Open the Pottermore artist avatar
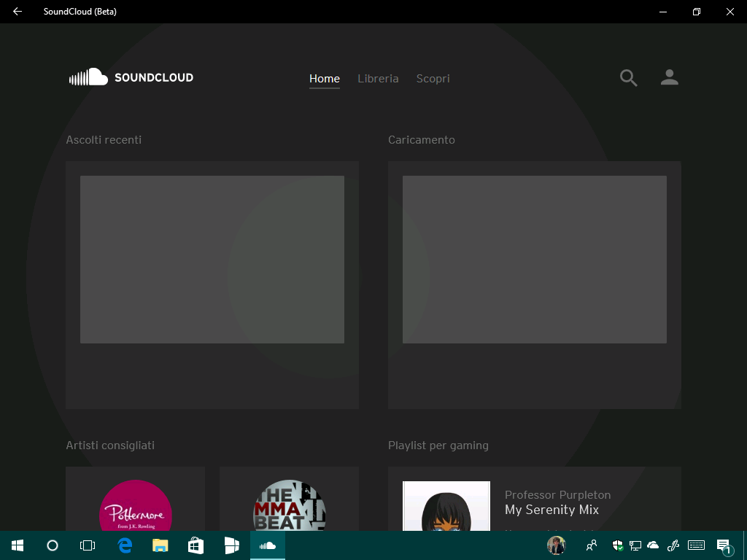This screenshot has width=747, height=560. click(135, 506)
